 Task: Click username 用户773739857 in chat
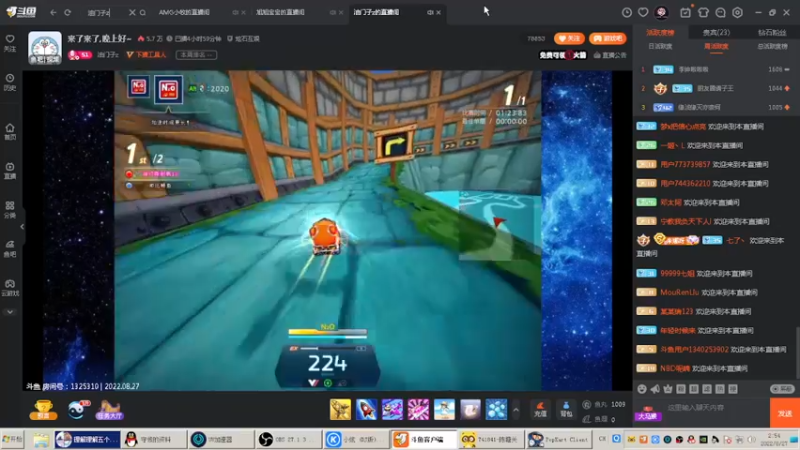[685, 164]
